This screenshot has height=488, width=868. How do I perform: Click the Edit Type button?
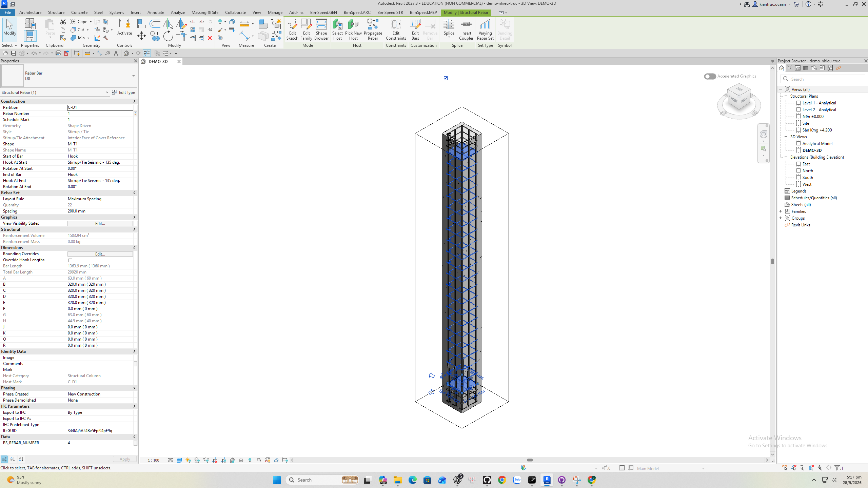pyautogui.click(x=124, y=93)
